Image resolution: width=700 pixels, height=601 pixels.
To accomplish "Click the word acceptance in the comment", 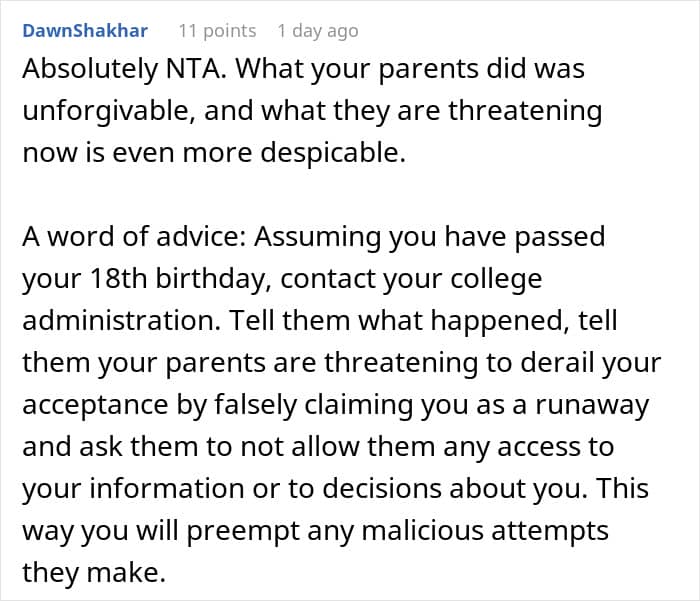I will [95, 405].
